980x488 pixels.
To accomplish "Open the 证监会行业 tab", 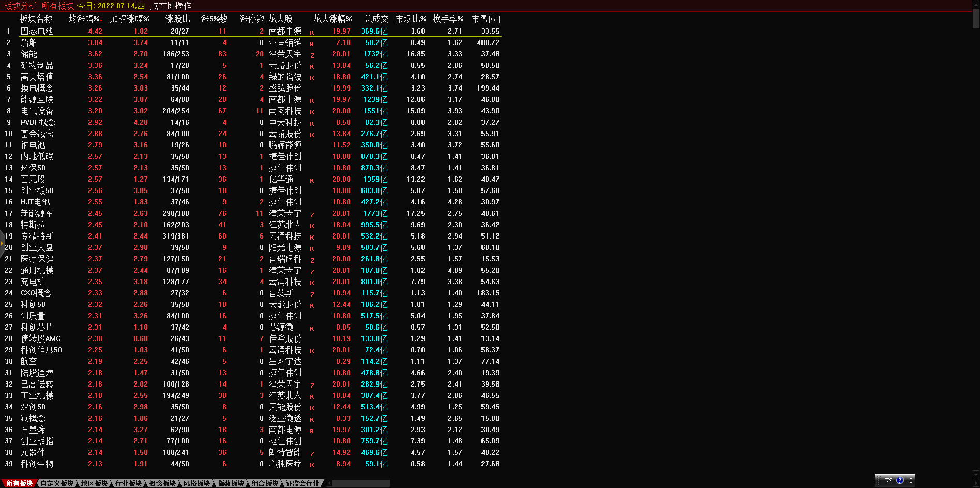I will [303, 483].
